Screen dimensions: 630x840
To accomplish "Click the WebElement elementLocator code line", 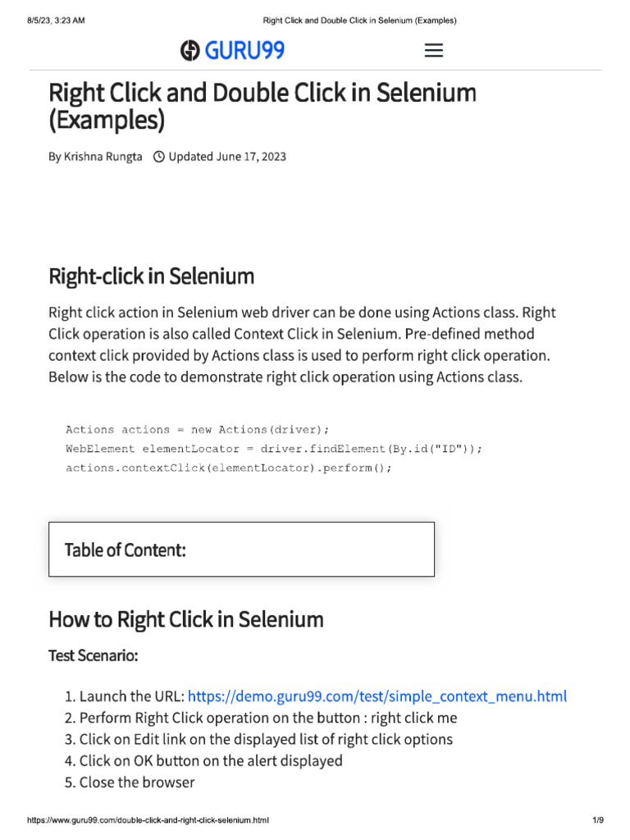I will (x=274, y=449).
